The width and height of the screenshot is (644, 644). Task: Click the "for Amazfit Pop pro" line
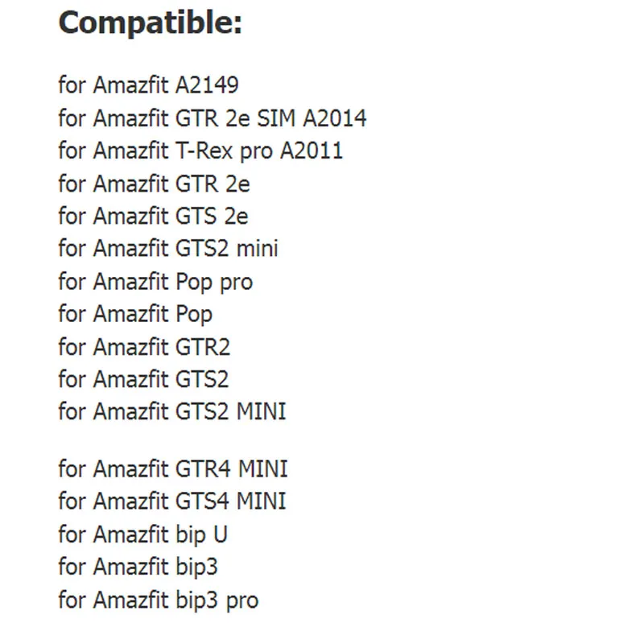click(x=155, y=282)
